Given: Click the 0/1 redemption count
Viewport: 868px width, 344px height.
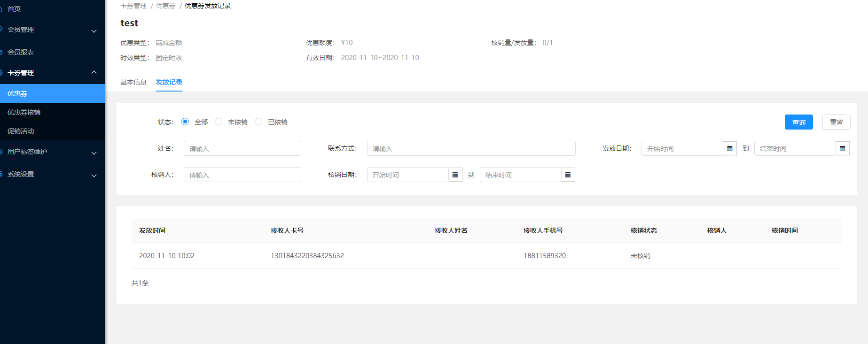Looking at the screenshot, I should click(x=547, y=43).
